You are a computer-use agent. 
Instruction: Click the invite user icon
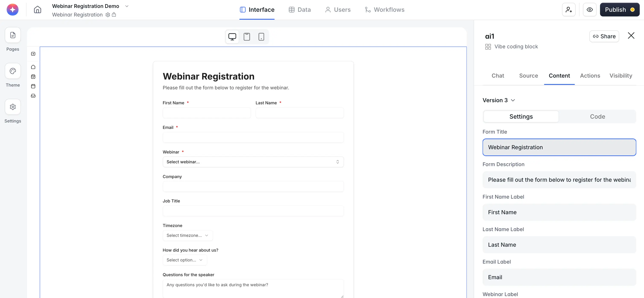[x=569, y=10]
